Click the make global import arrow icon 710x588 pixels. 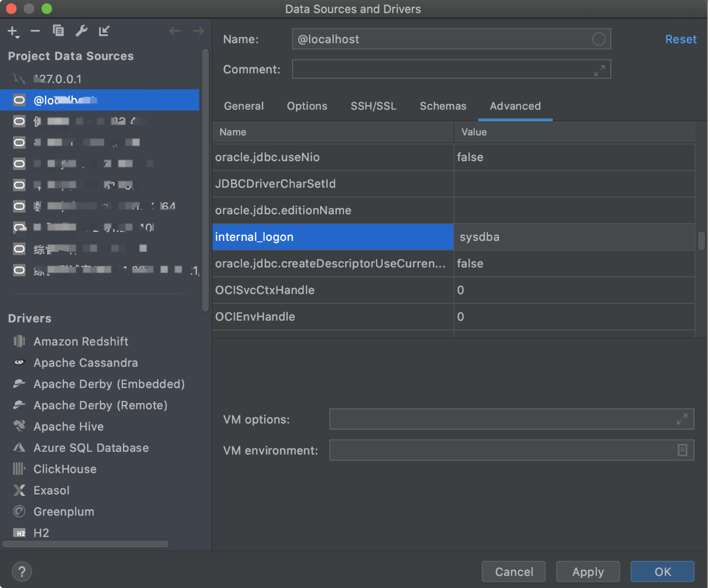tap(104, 31)
